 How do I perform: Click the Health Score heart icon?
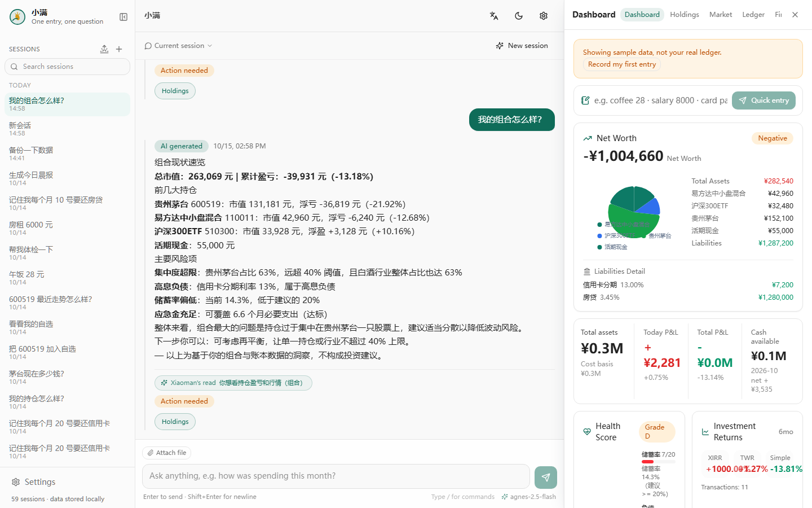coord(587,432)
